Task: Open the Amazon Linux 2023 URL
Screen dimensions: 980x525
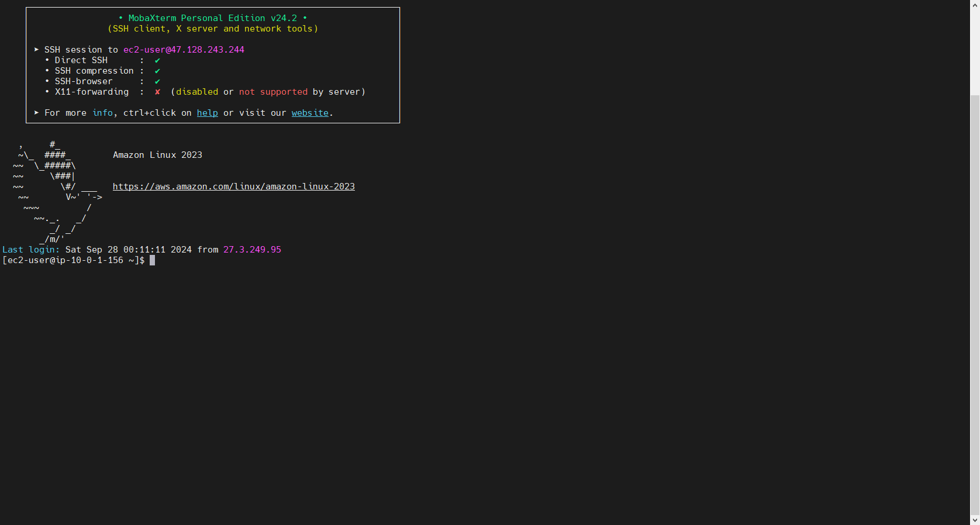Action: [233, 186]
